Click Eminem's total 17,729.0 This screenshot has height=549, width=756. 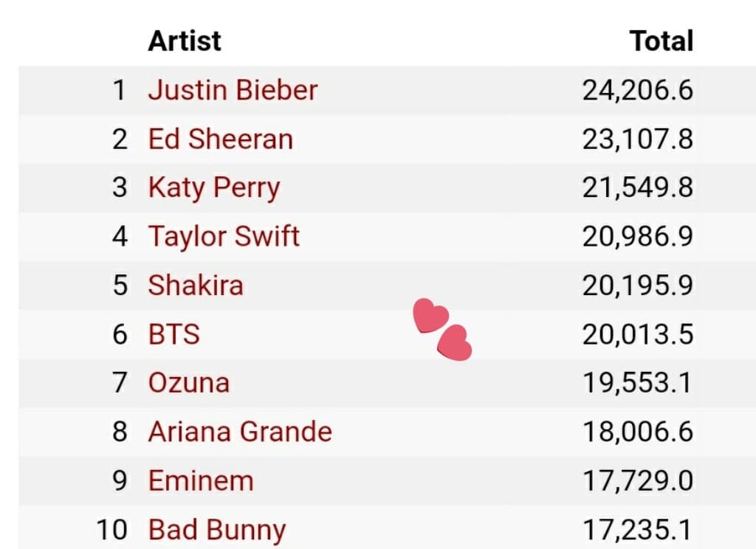(638, 480)
